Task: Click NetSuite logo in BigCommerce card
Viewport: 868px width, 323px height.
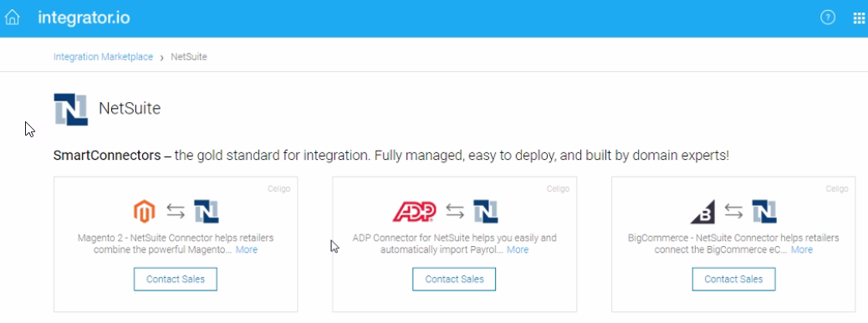Action: coord(764,212)
